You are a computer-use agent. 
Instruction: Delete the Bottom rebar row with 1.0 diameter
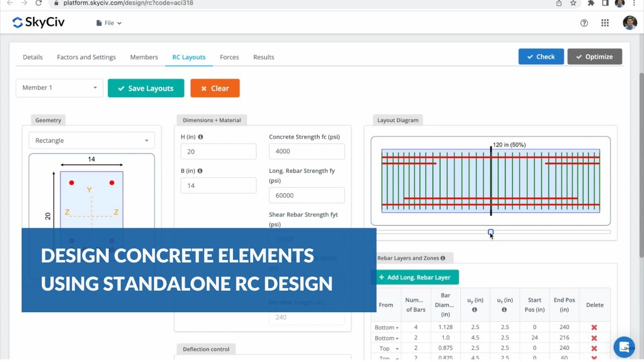click(x=594, y=338)
